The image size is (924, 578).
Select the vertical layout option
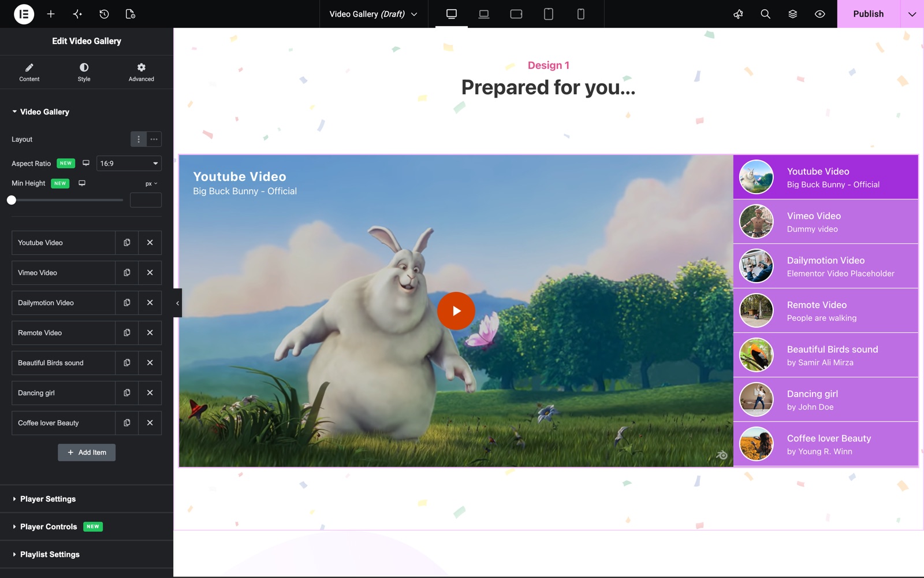139,139
